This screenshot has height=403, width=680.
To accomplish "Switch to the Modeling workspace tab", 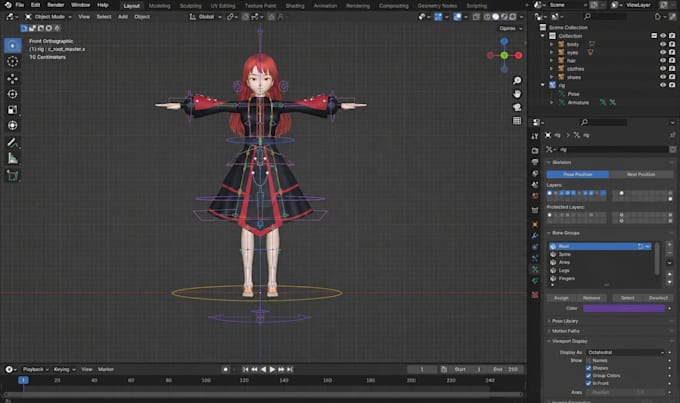I will pos(160,6).
